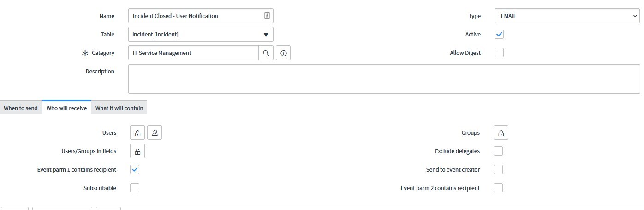
Task: Click into the Description text area
Action: pos(384,79)
